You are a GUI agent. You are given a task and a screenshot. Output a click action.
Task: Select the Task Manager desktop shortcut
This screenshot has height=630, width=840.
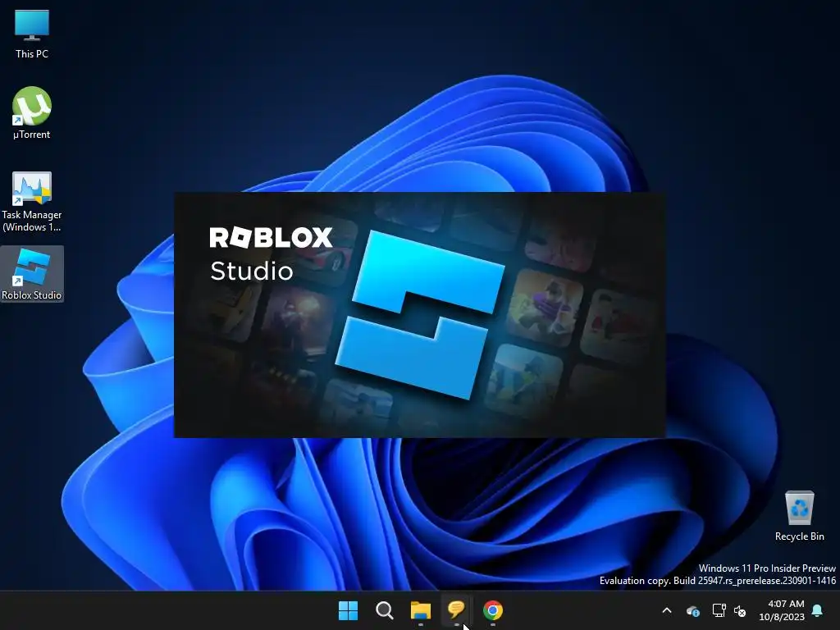(32, 202)
